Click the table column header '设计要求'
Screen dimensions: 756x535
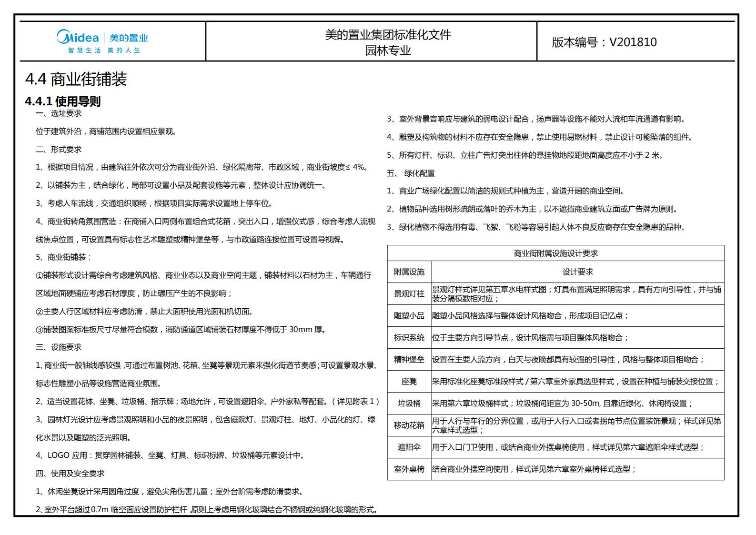(578, 272)
